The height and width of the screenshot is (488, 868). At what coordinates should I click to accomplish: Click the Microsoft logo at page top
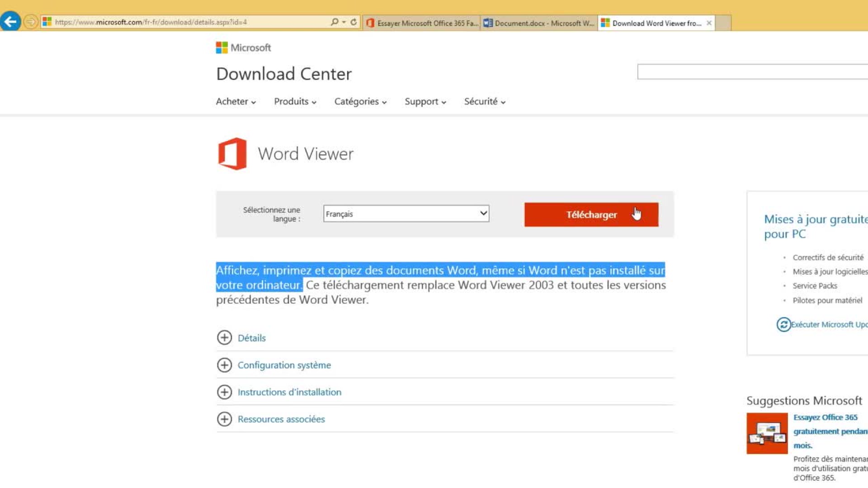point(243,47)
